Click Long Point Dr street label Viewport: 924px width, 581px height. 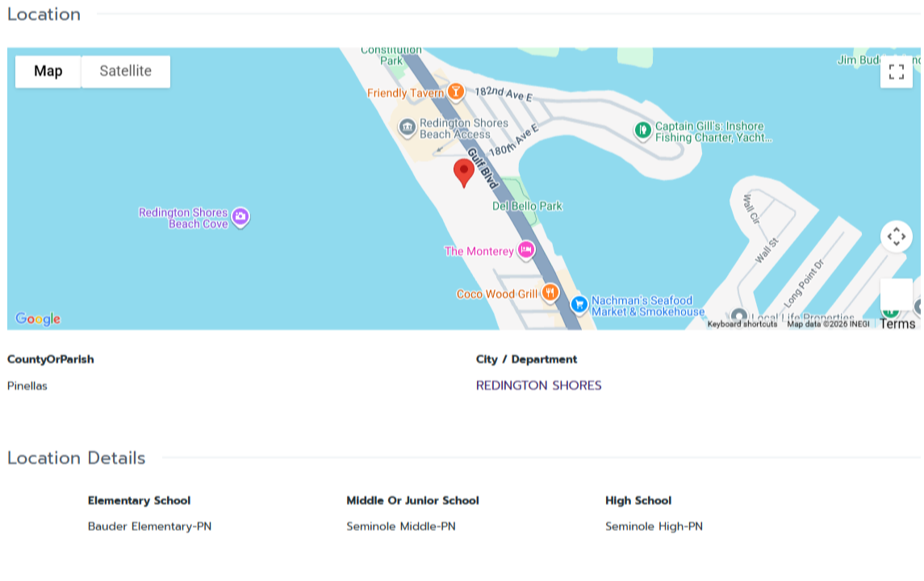coord(803,284)
